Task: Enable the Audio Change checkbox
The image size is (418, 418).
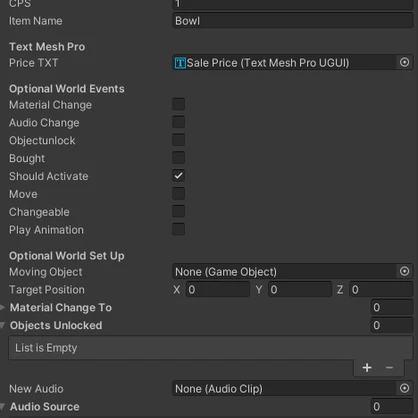Action: click(x=179, y=122)
